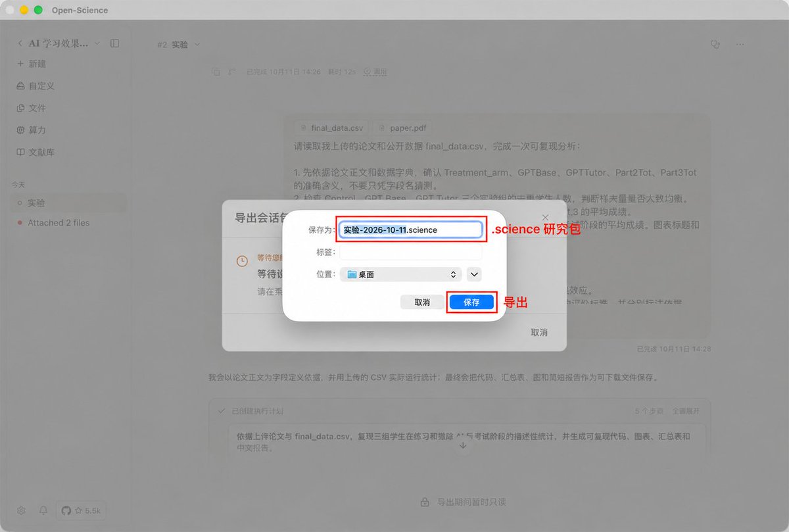Click the scroll-down arrow button
This screenshot has height=532, width=789.
coord(462,445)
